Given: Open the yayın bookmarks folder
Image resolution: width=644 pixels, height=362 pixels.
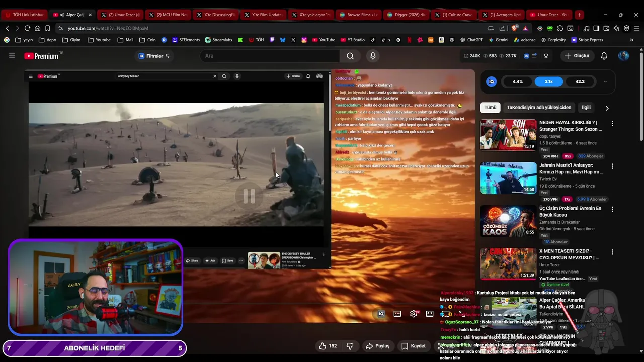Looking at the screenshot, I should pos(24,40).
